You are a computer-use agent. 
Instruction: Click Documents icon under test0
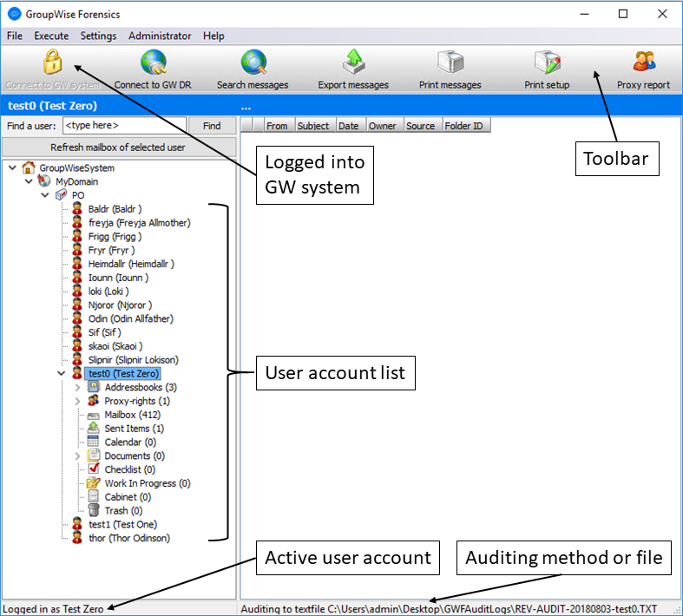click(93, 455)
